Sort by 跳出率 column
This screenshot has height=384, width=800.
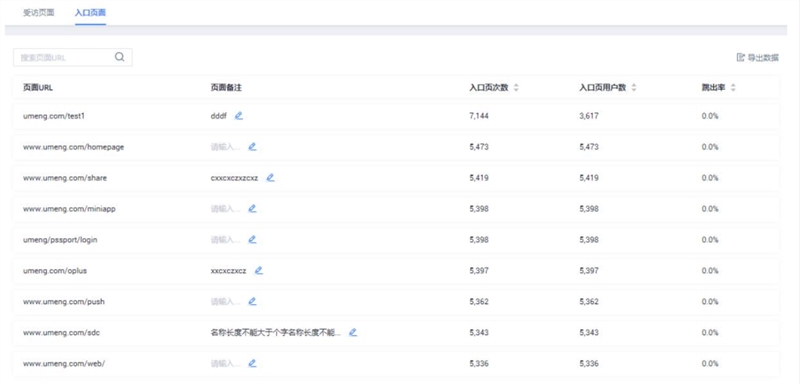point(733,88)
